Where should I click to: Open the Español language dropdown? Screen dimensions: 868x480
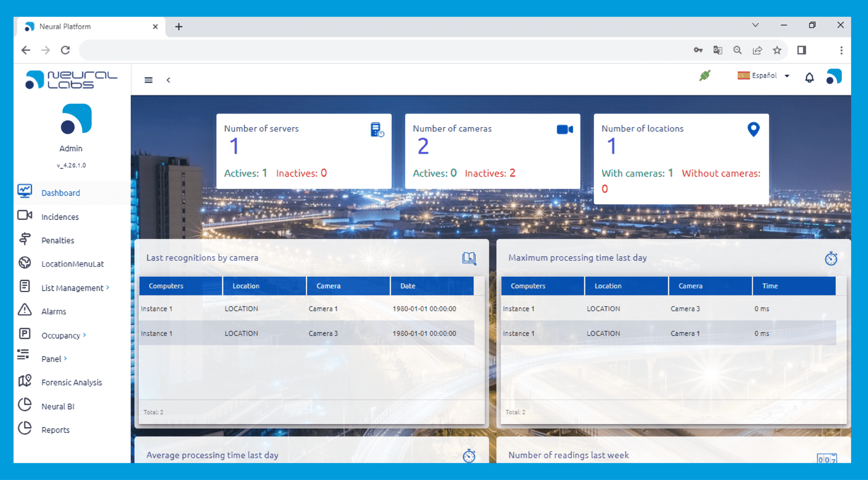[763, 75]
